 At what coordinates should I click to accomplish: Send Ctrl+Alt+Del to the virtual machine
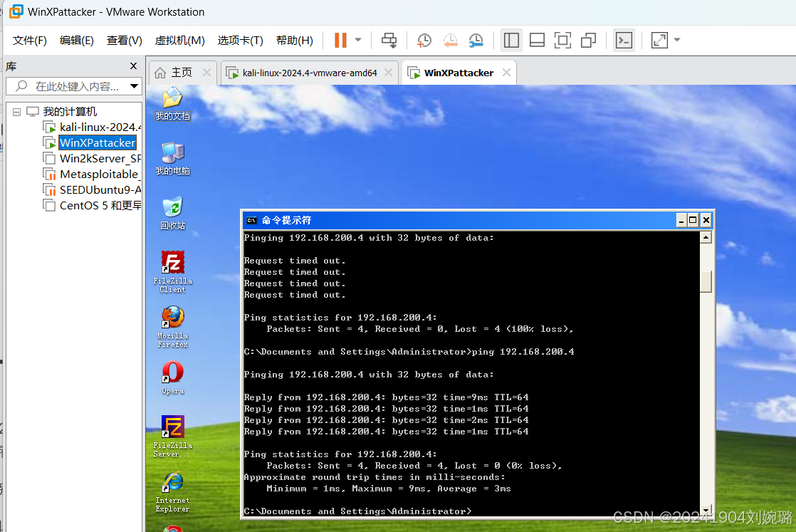point(389,40)
